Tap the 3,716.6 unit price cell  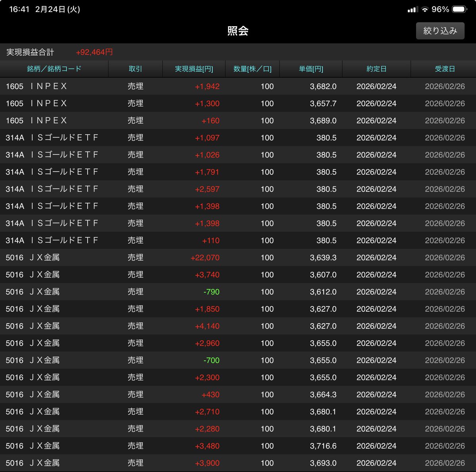click(x=323, y=446)
